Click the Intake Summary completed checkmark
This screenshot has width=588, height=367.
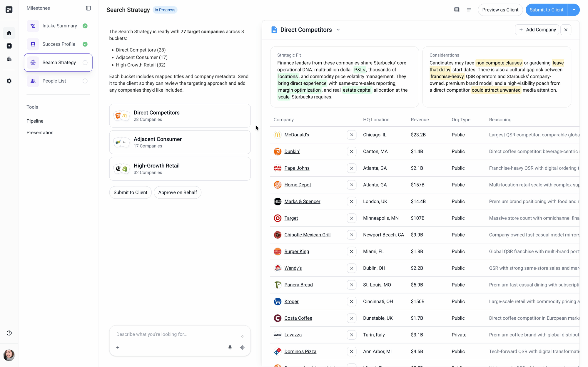pos(85,26)
